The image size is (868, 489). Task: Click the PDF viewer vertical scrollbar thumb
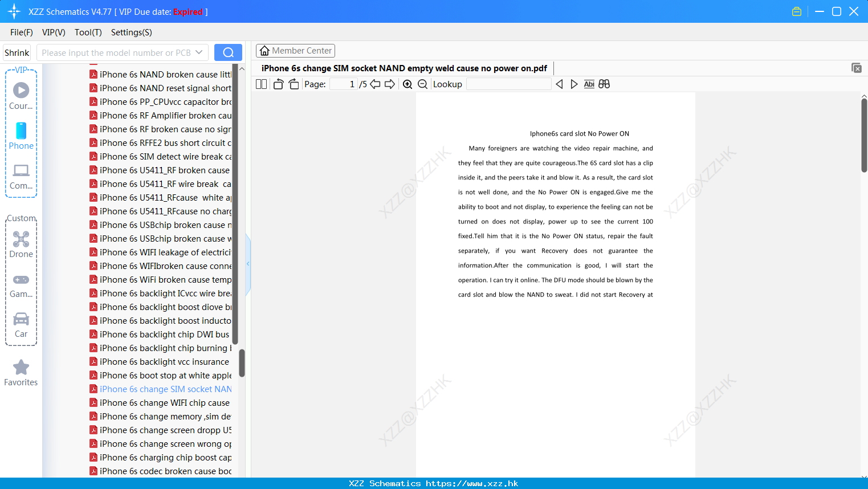click(x=864, y=135)
